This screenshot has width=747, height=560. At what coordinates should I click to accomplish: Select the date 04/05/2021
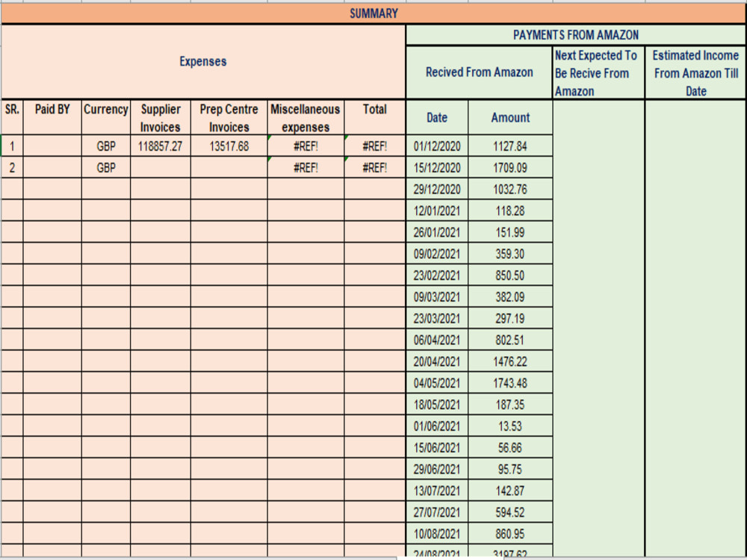pos(437,383)
